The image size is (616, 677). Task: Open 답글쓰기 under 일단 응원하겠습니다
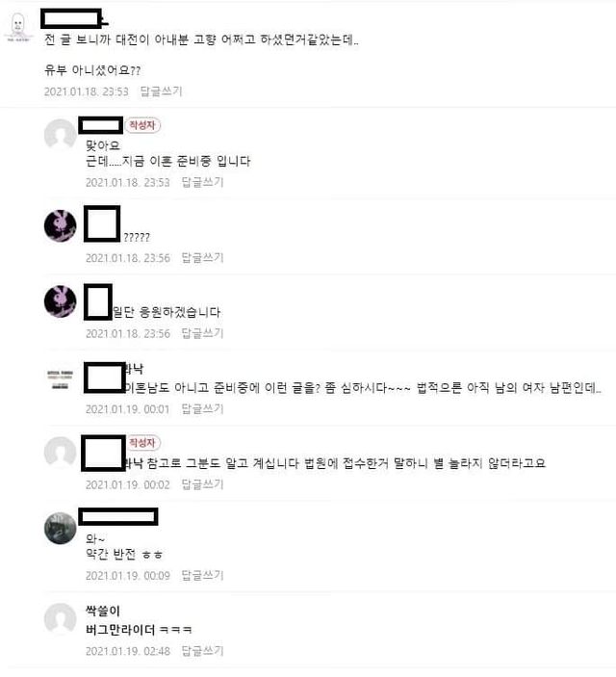coord(202,333)
